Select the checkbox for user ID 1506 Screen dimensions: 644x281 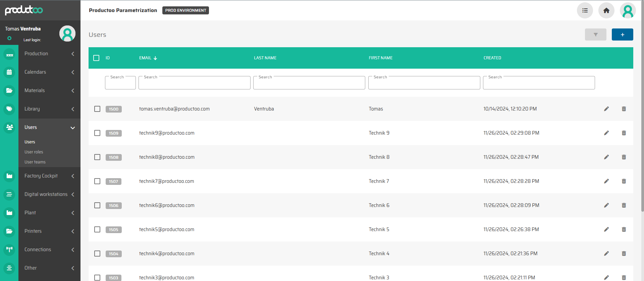pyautogui.click(x=97, y=205)
